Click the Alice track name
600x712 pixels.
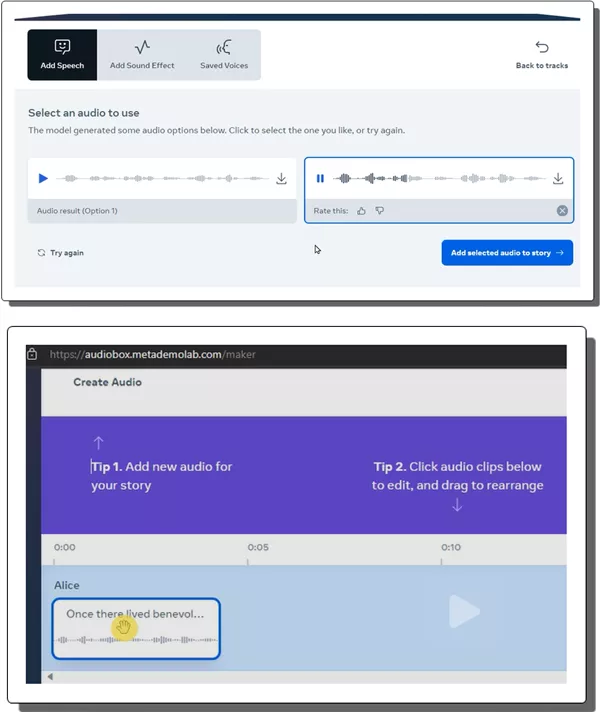(67, 585)
